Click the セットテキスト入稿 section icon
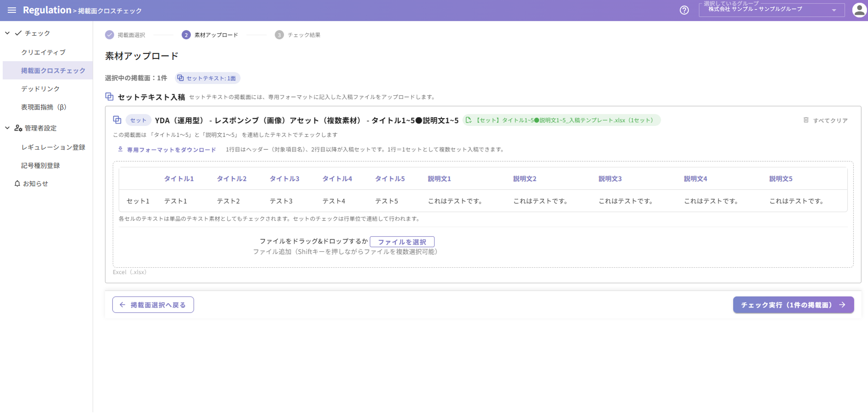 coord(109,97)
